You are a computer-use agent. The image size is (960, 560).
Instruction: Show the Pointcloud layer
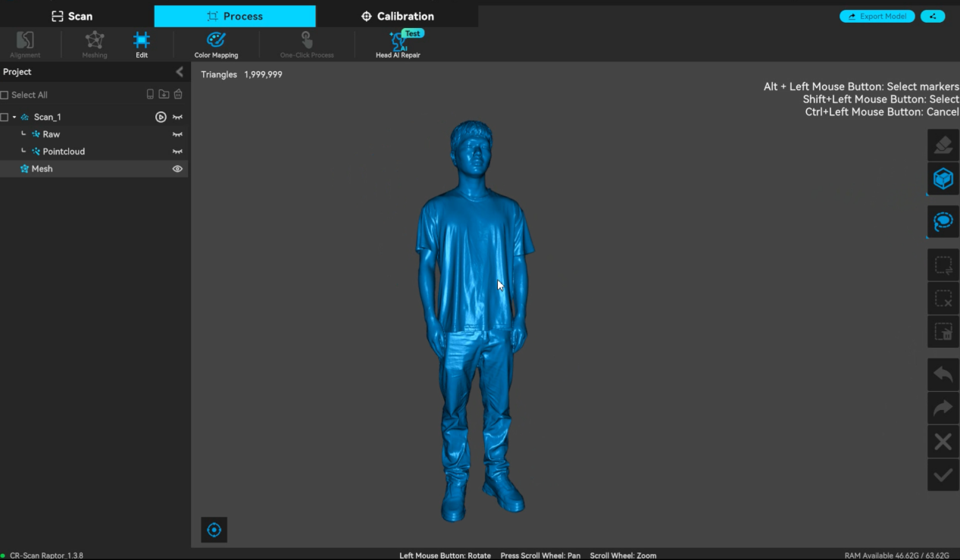[x=177, y=152]
